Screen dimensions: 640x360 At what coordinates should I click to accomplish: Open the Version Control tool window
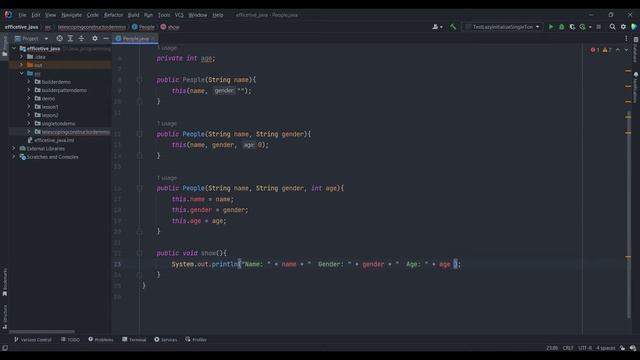[x=33, y=340]
